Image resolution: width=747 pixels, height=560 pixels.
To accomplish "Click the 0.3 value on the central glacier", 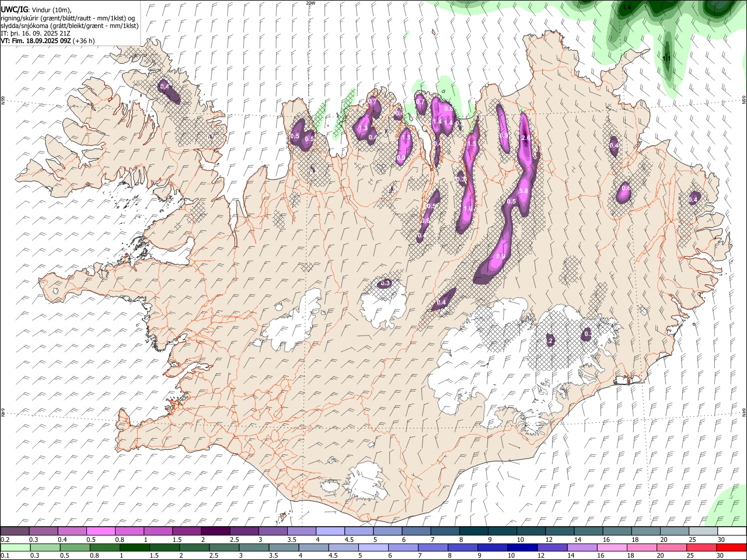I will (x=385, y=283).
